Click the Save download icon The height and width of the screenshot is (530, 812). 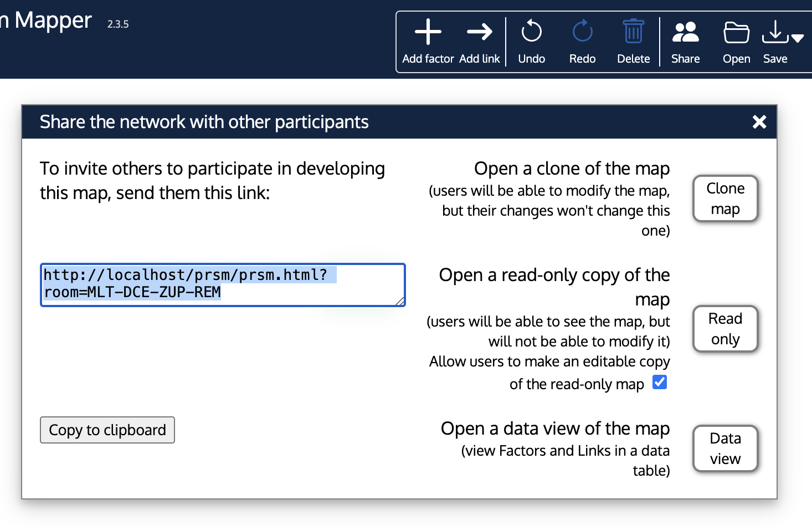click(774, 32)
